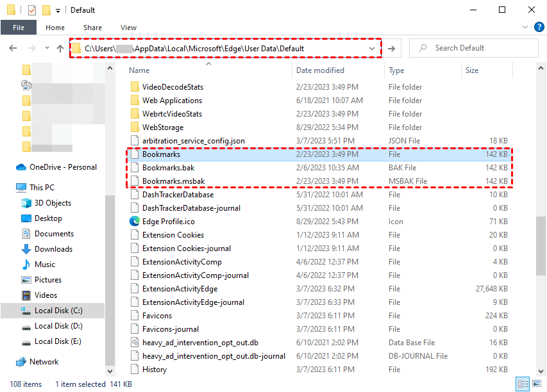This screenshot has height=392, width=547.
Task: Open Downloads in navigation pane
Action: pyautogui.click(x=47, y=249)
